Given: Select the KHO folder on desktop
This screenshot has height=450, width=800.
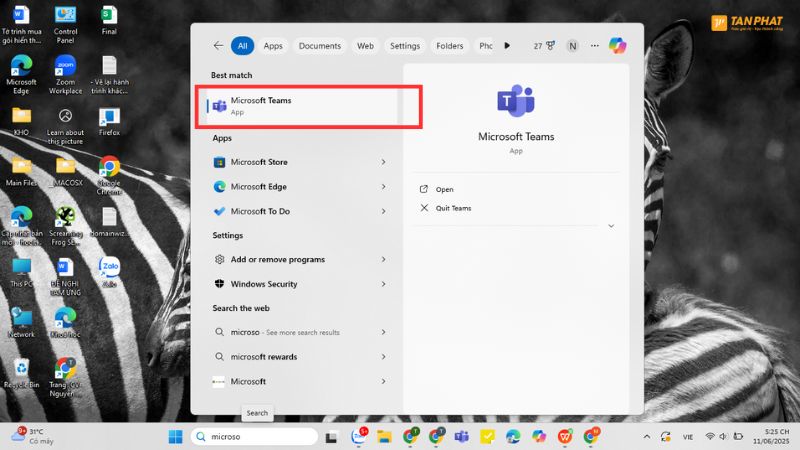Looking at the screenshot, I should (x=21, y=121).
